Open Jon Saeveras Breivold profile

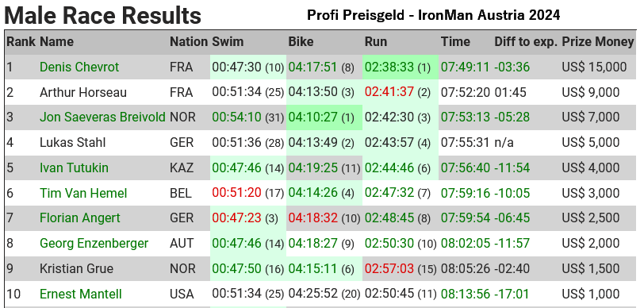pyautogui.click(x=102, y=117)
